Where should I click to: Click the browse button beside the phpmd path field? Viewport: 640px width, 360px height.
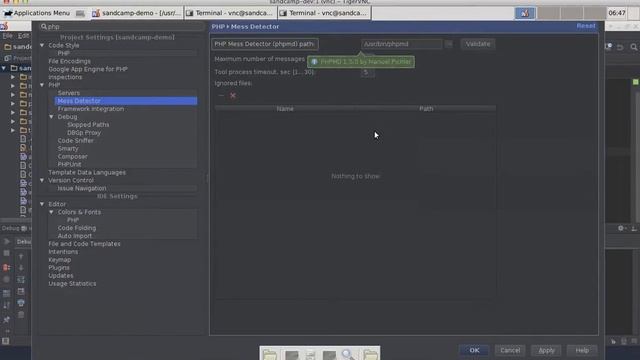click(449, 44)
